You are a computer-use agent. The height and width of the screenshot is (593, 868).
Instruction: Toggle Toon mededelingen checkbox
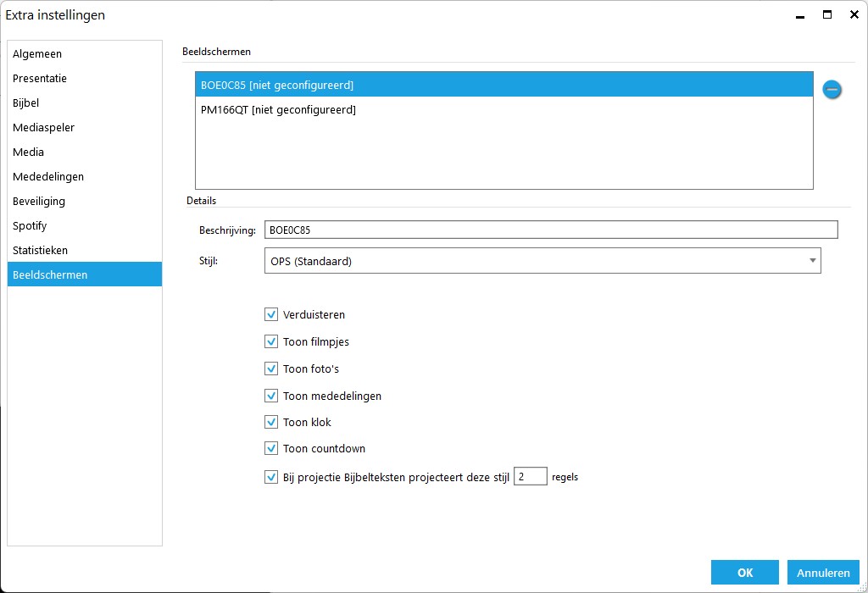[x=271, y=396]
